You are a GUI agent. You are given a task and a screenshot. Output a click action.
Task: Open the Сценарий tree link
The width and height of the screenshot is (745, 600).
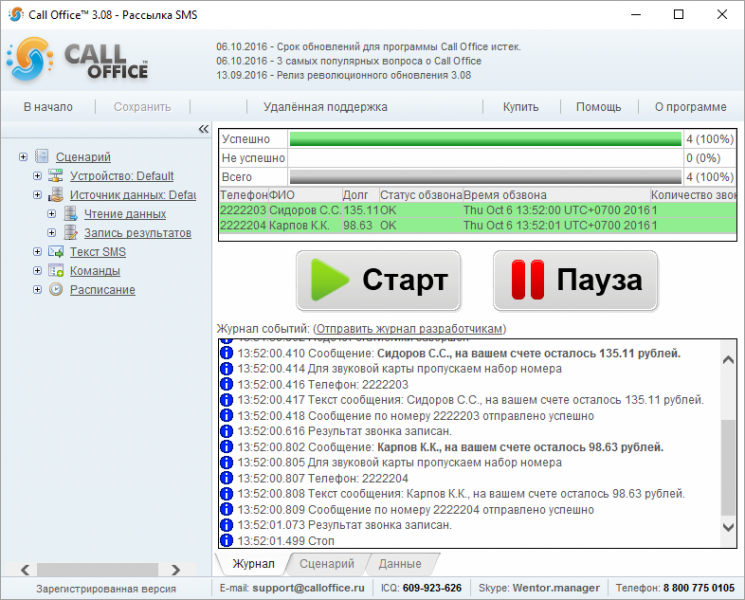(83, 157)
